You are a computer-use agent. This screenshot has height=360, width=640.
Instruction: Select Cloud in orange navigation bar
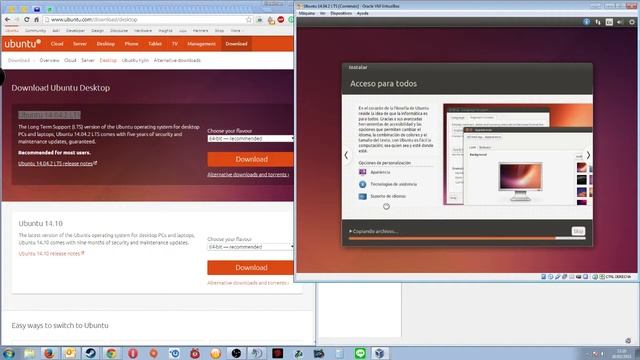57,44
